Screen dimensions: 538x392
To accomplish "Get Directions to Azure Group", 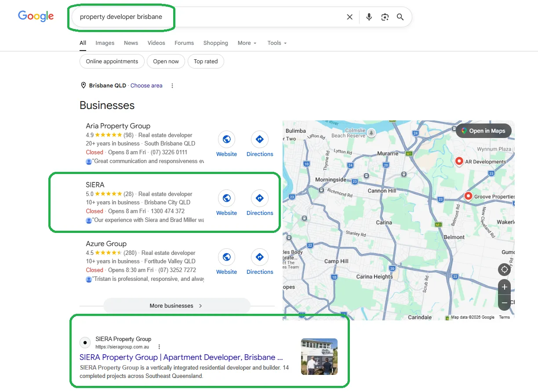I will click(260, 258).
